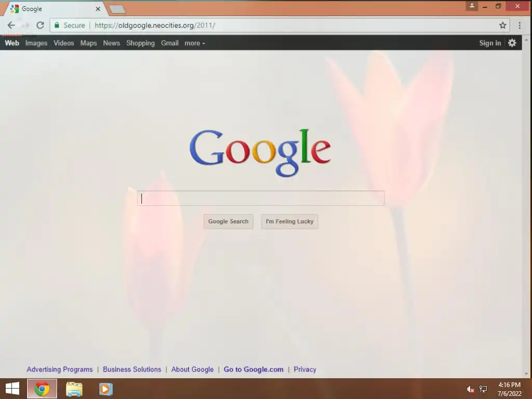Bookmark this page with the star icon
The image size is (532, 399).
pyautogui.click(x=502, y=25)
